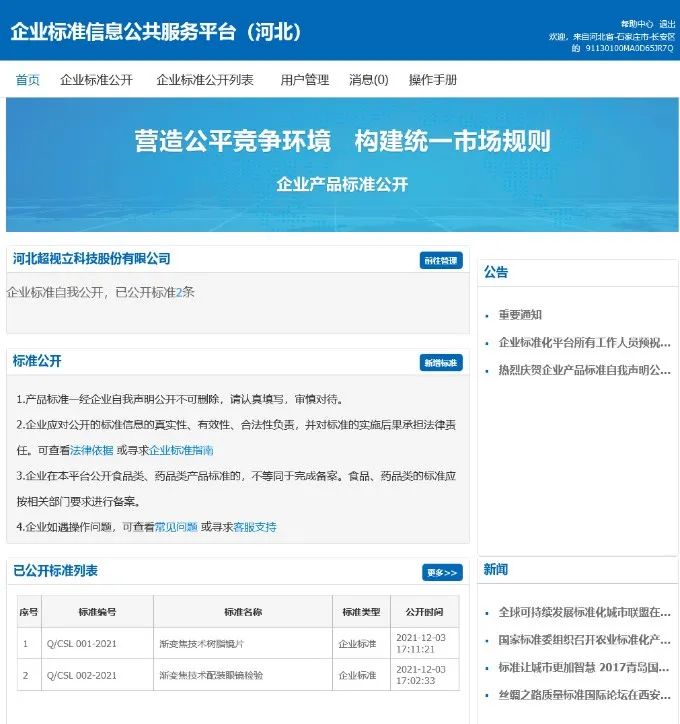Open news 国家标准委组织召开农业标准化产
The image size is (680, 724).
tap(584, 640)
